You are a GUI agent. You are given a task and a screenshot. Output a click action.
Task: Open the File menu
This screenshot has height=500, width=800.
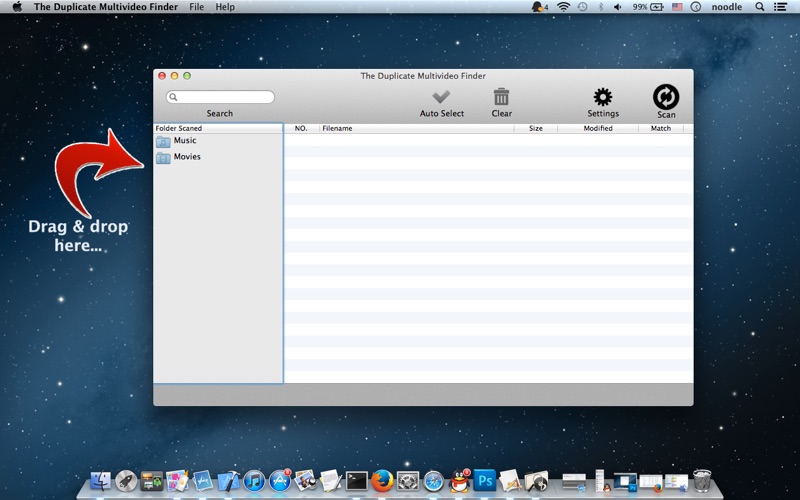pyautogui.click(x=196, y=7)
